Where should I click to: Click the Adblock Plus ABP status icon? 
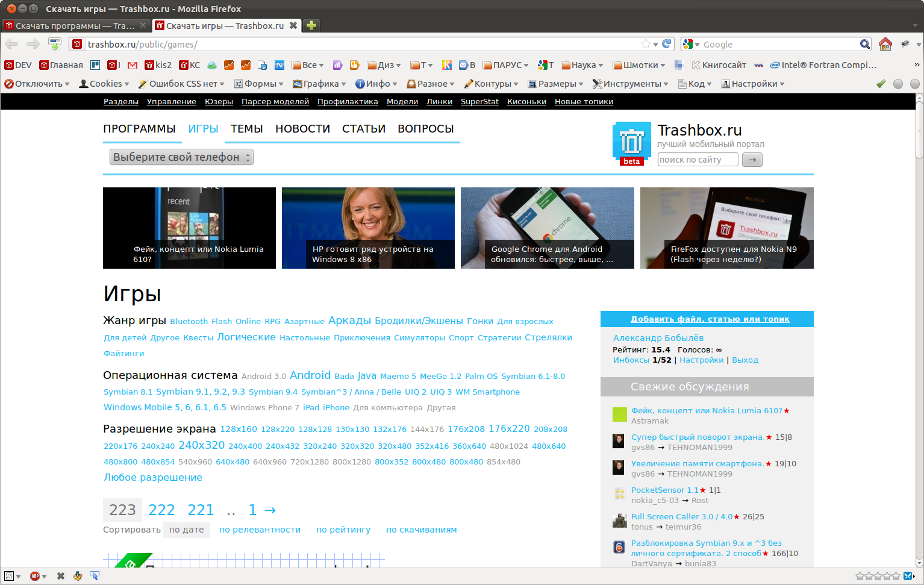(x=35, y=576)
